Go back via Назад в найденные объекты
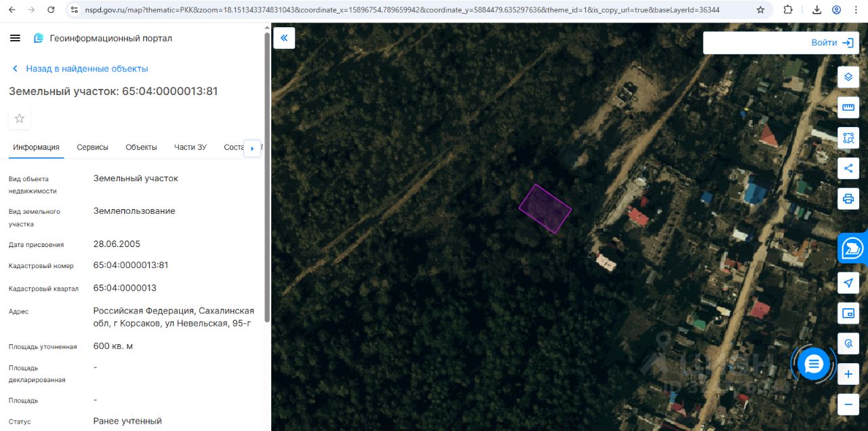Screen dimensions: 868x431 pyautogui.click(x=80, y=69)
